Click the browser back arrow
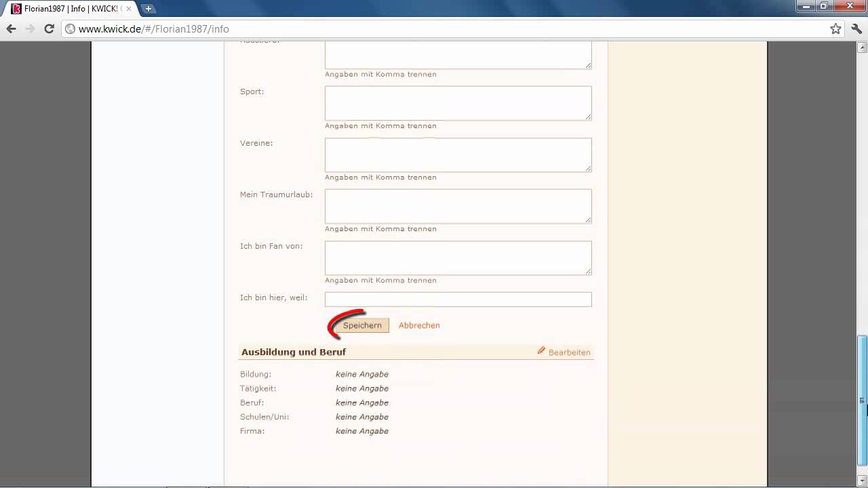868x488 pixels. (x=11, y=28)
